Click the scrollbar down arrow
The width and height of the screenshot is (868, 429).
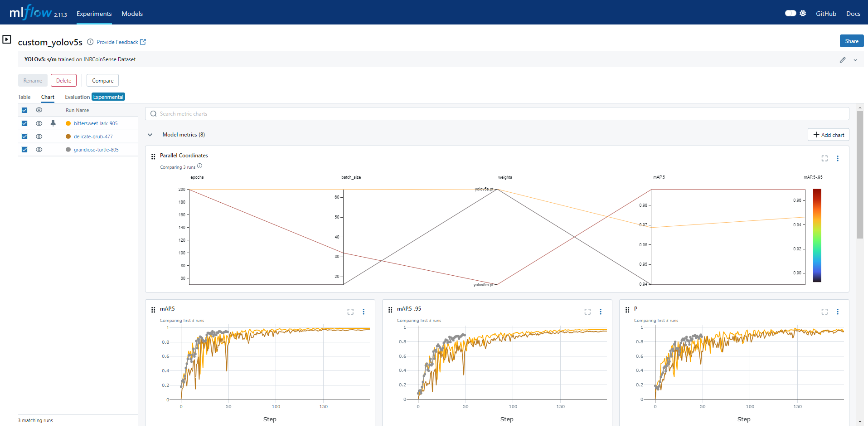pyautogui.click(x=860, y=422)
